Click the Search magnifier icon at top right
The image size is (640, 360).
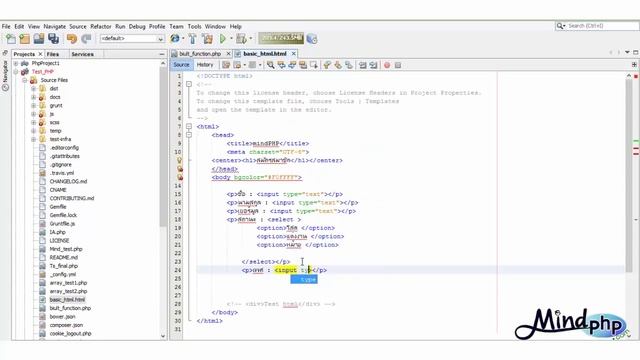(561, 26)
